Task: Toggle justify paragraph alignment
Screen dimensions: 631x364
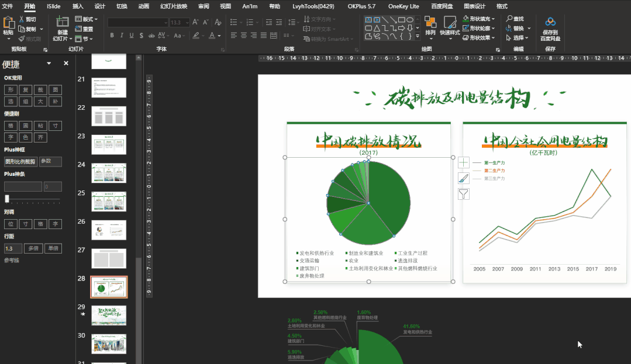Action: [x=263, y=36]
